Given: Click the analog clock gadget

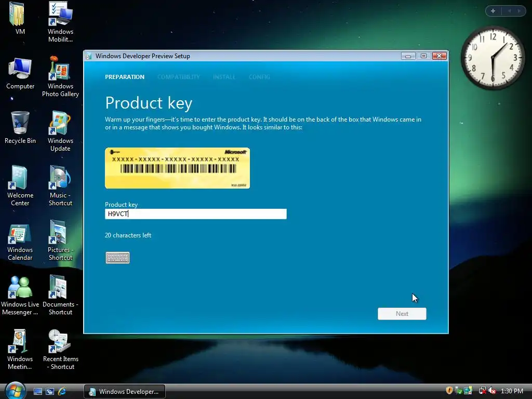Looking at the screenshot, I should point(493,58).
